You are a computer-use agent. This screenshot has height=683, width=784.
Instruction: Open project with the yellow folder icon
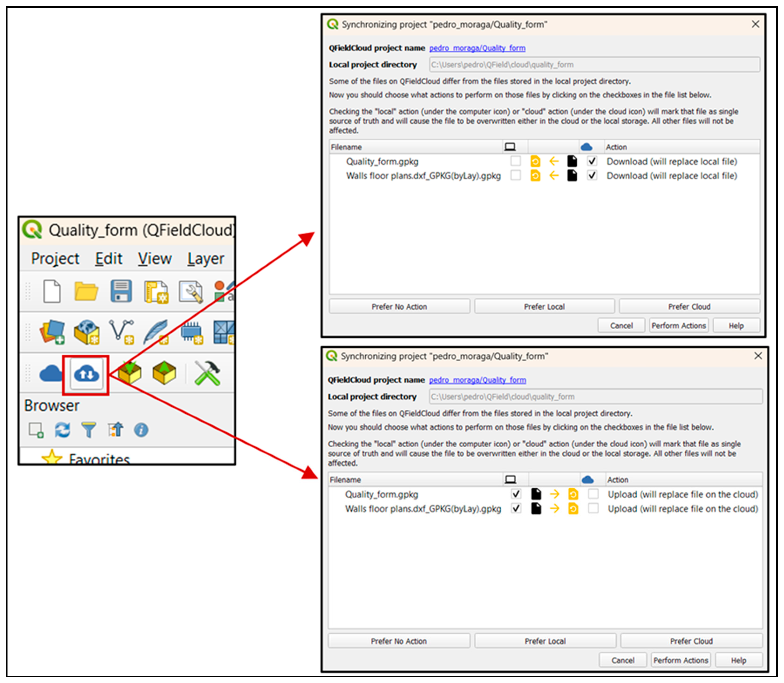tap(86, 292)
